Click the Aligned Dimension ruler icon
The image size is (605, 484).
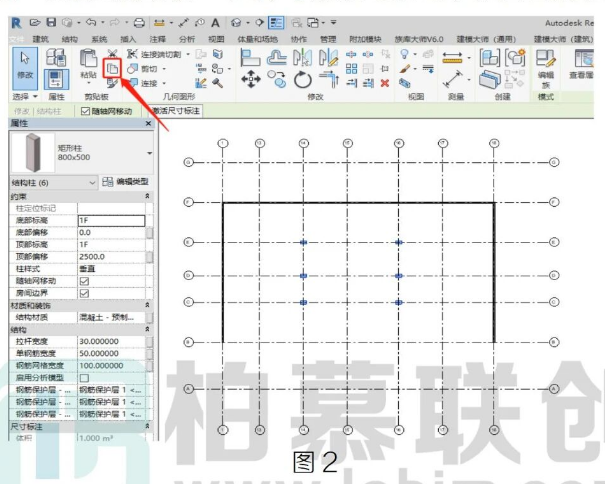452,58
